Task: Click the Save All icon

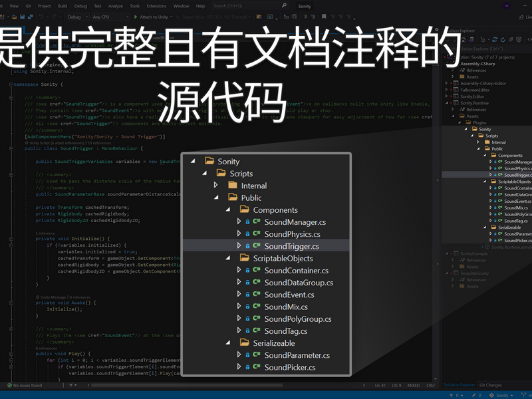Action: click(x=31, y=17)
